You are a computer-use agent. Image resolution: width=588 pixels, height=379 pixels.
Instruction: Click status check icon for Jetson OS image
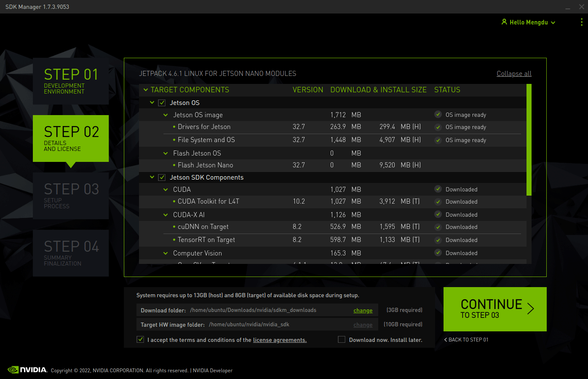[x=438, y=114]
